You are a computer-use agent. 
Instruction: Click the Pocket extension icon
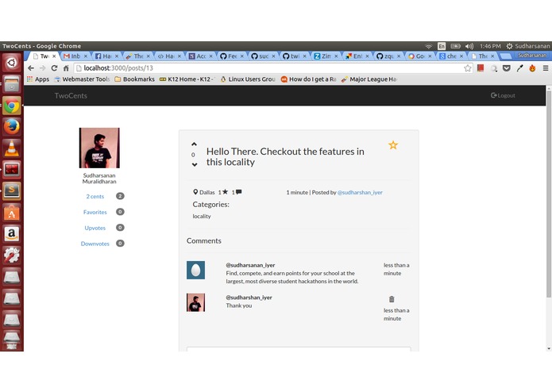coord(507,68)
